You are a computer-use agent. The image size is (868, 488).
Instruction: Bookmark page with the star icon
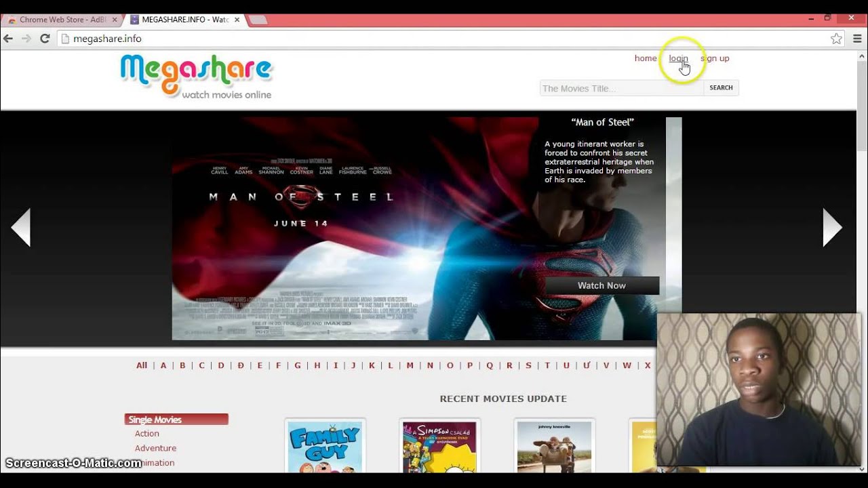[836, 39]
